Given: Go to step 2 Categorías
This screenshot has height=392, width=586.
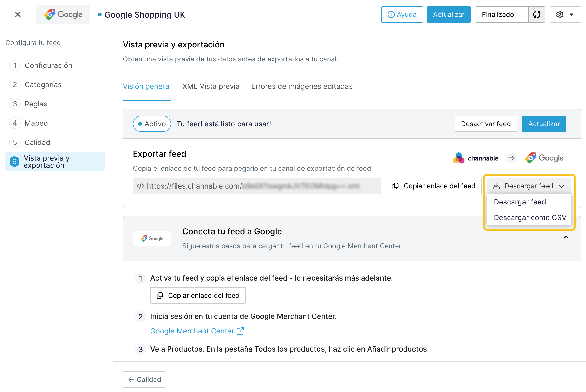Looking at the screenshot, I should 35,85.
